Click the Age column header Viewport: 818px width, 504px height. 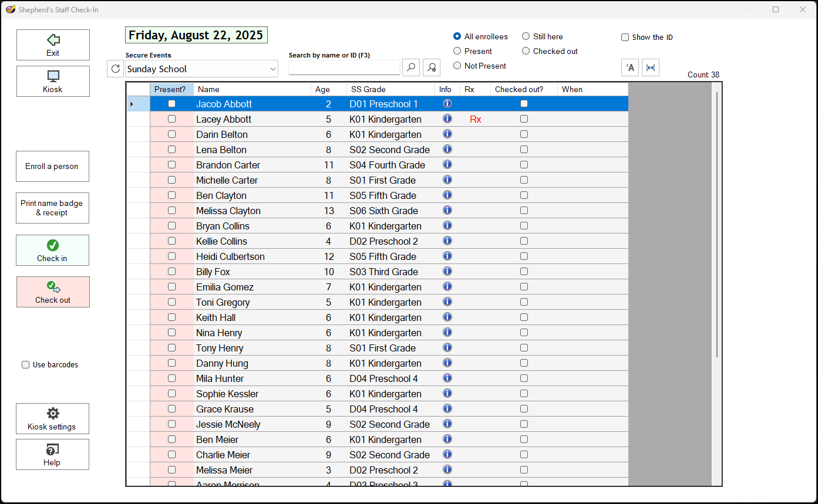click(x=328, y=89)
